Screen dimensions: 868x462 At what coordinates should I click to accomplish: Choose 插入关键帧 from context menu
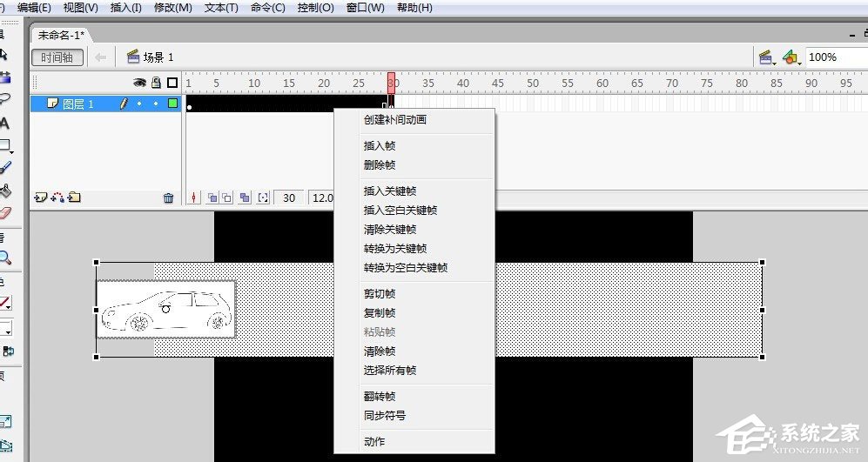coord(414,191)
